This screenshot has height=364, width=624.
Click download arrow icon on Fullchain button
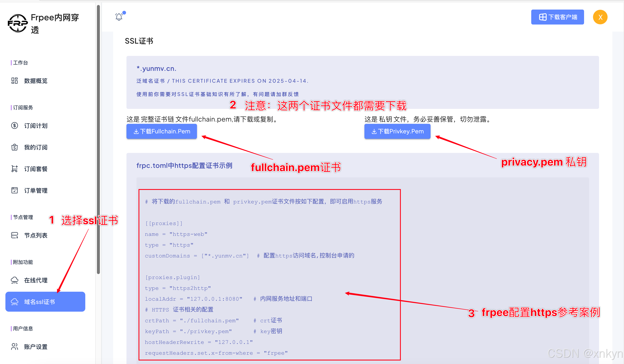pos(136,132)
